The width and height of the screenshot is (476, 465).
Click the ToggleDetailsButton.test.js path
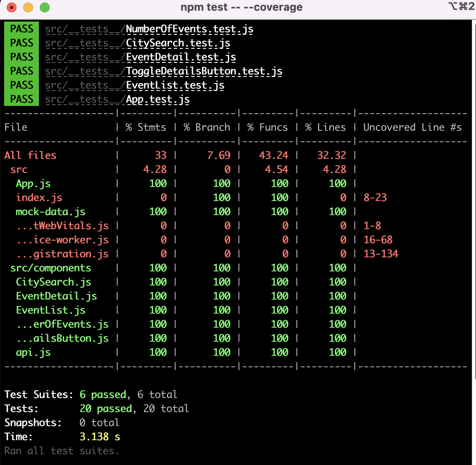(163, 71)
